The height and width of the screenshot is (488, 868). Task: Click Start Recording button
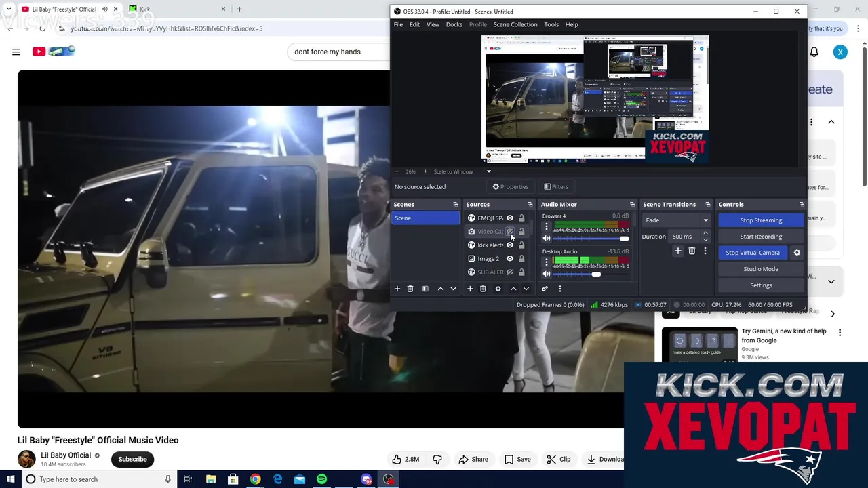pyautogui.click(x=761, y=237)
